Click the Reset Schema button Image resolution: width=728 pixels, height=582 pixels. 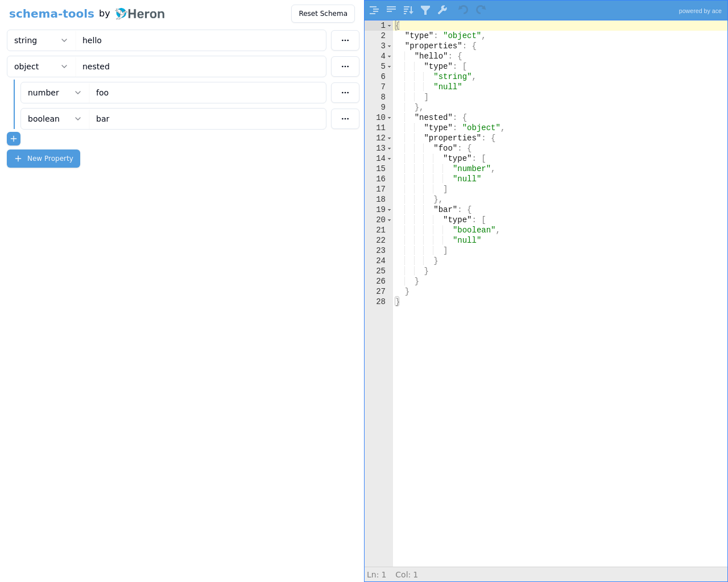pos(323,14)
